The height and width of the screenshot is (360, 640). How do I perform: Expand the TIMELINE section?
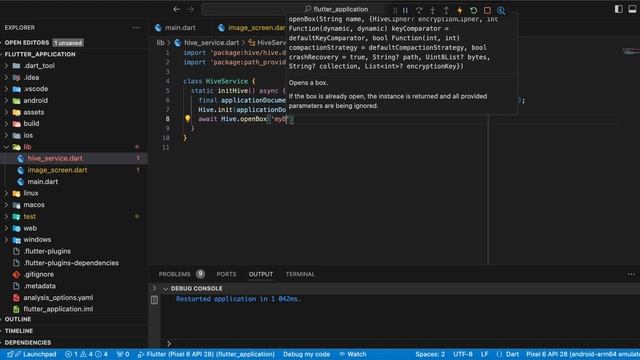(x=19, y=331)
